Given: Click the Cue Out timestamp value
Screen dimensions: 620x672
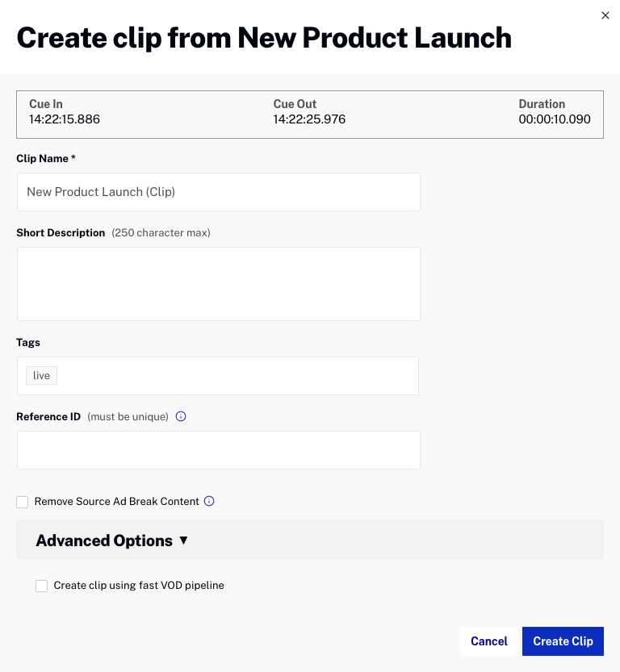Looking at the screenshot, I should tap(309, 119).
